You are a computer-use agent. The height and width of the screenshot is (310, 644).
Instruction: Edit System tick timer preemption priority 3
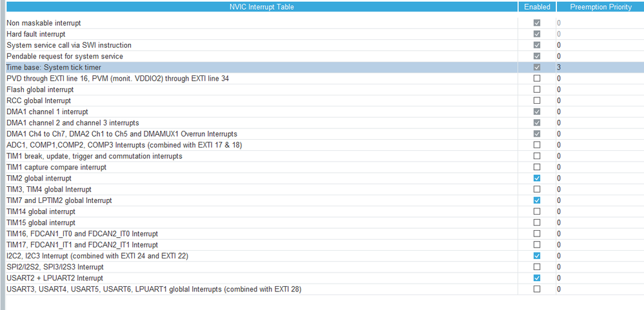600,67
